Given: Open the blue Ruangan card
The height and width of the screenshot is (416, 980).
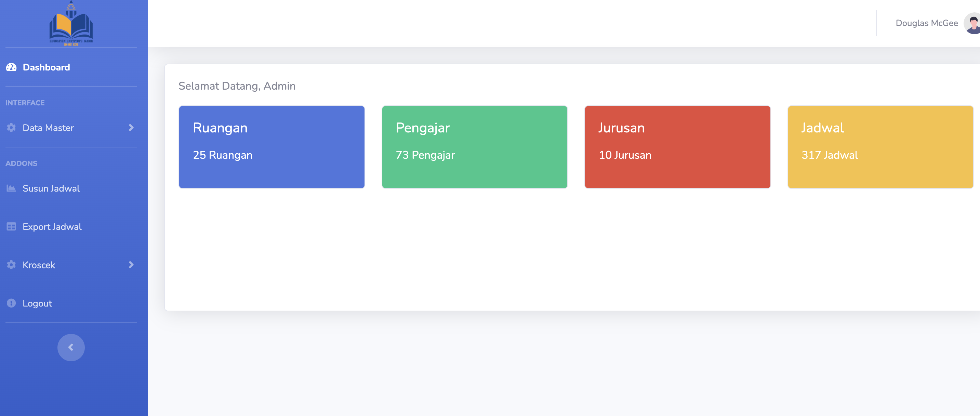Looking at the screenshot, I should click(271, 147).
